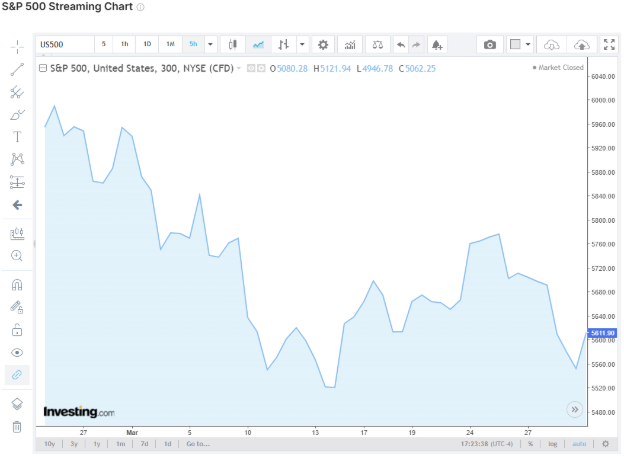Image resolution: width=624 pixels, height=456 pixels.
Task: Select the 1m range
Action: click(x=121, y=444)
